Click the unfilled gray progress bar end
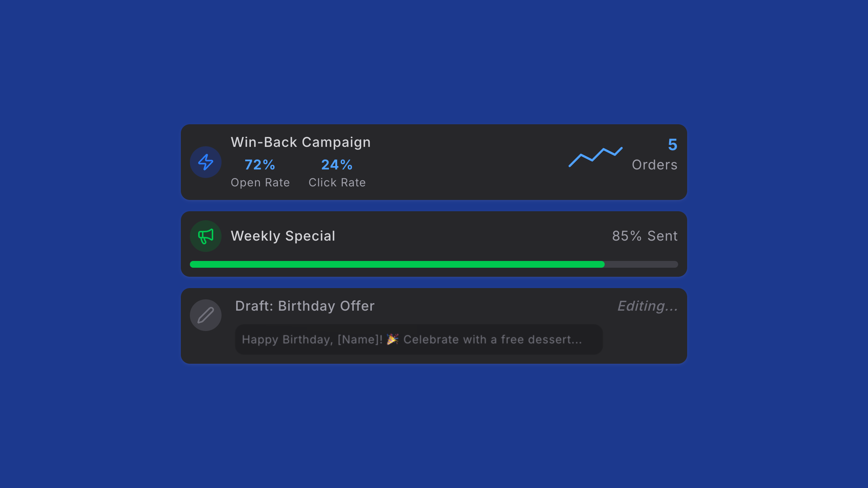 tap(641, 264)
